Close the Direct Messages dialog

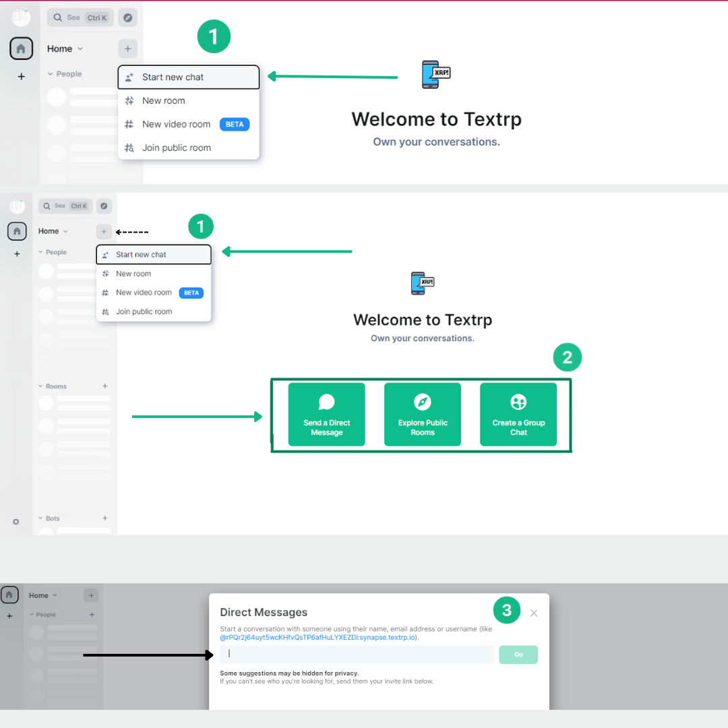click(x=534, y=613)
